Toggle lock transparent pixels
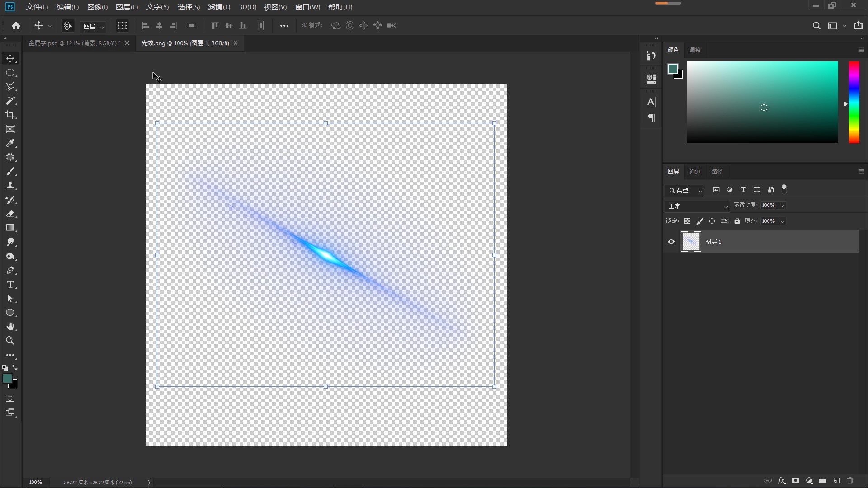This screenshot has width=868, height=488. click(x=687, y=221)
